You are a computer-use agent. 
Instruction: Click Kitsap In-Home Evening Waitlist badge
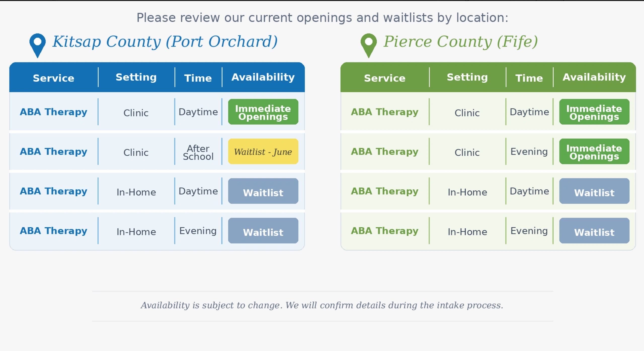point(263,231)
